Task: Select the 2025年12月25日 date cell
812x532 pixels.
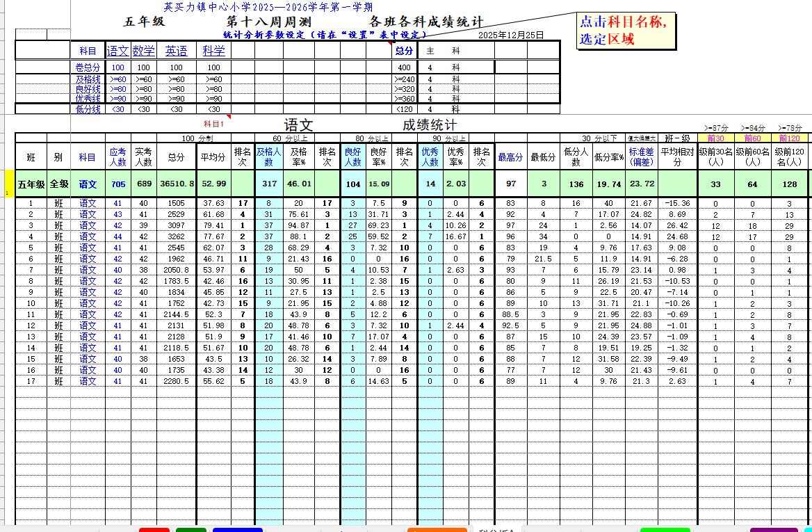Action: tap(512, 35)
